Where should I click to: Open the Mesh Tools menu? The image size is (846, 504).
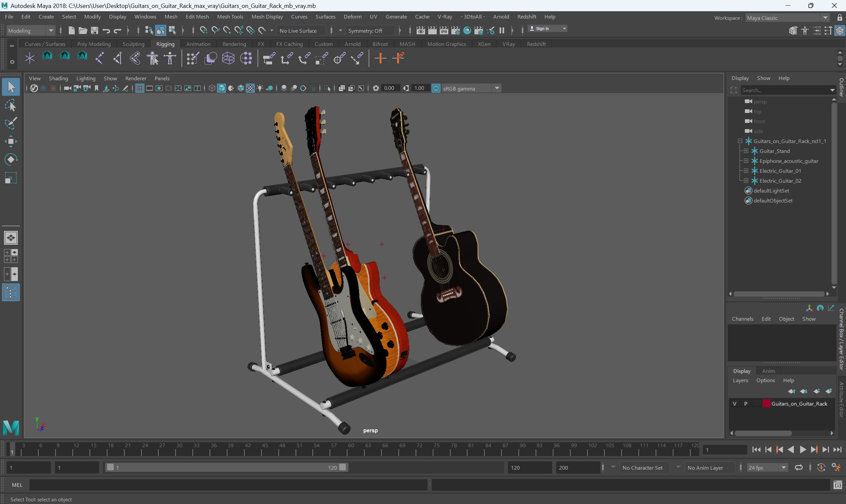[x=230, y=17]
